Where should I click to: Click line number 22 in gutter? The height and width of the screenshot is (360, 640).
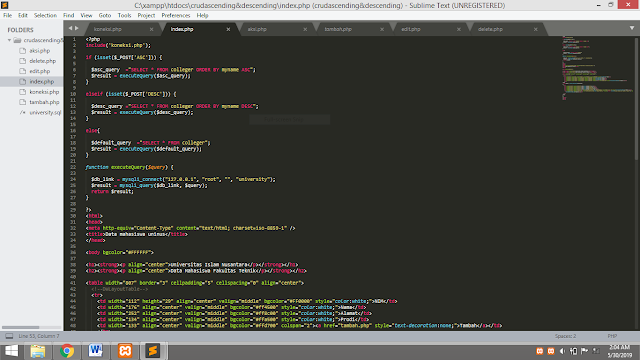tap(73, 167)
